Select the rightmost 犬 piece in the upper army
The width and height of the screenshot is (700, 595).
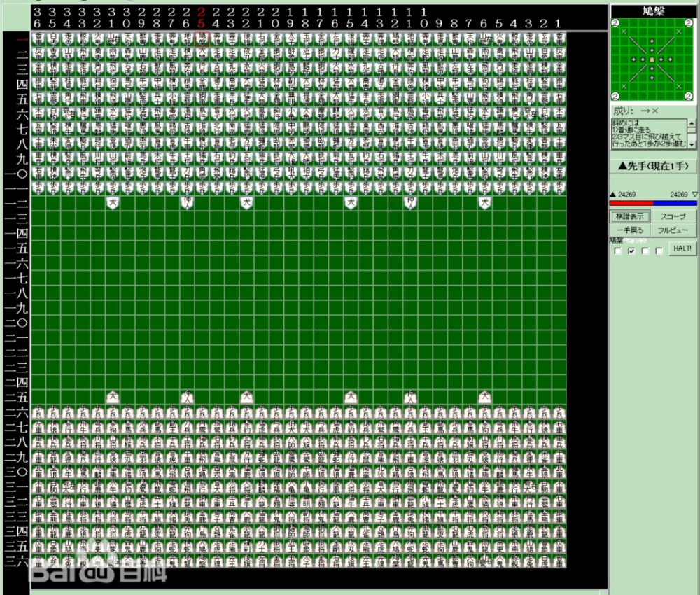point(484,202)
